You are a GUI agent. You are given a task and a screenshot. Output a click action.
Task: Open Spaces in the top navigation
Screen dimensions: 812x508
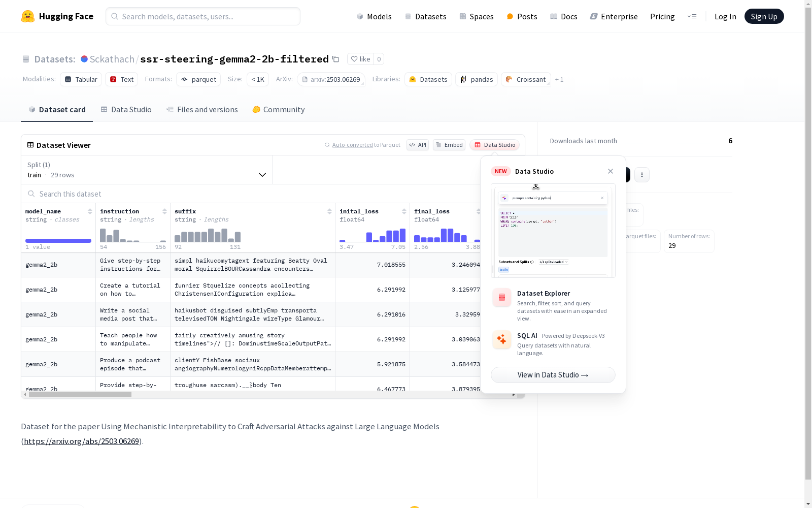[x=477, y=16]
